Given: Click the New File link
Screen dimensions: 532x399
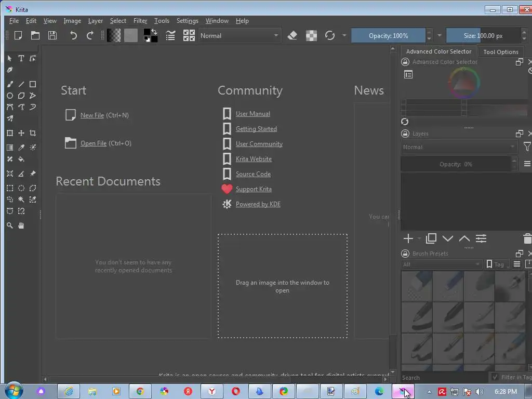Looking at the screenshot, I should [92, 115].
